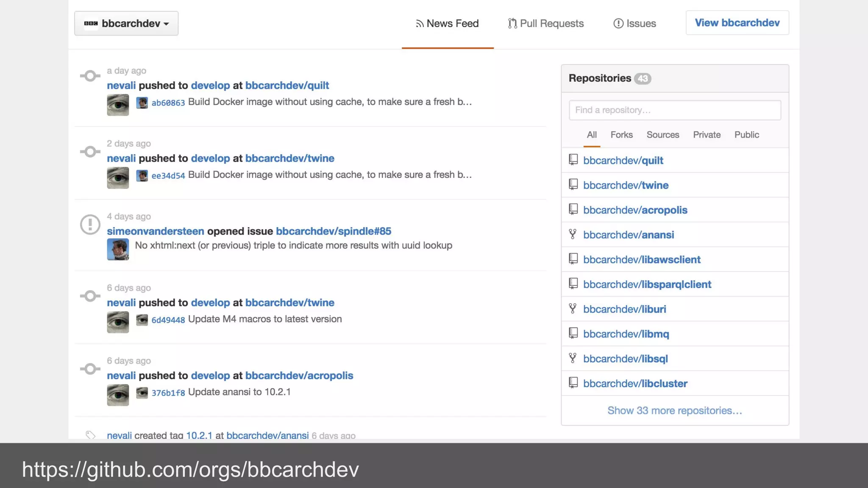The height and width of the screenshot is (488, 868).
Task: Open the Pull Requests tab
Action: (x=546, y=24)
